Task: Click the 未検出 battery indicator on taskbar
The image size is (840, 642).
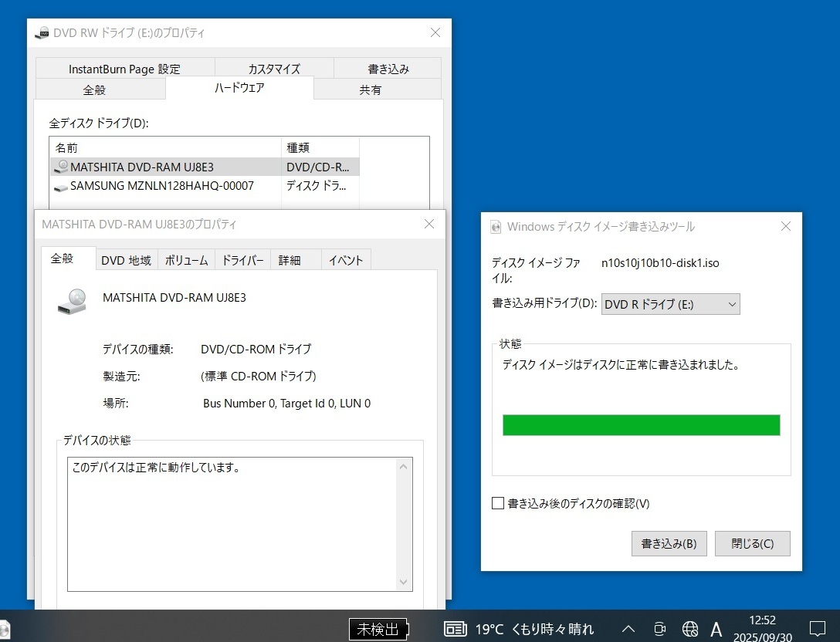Action: 378,629
